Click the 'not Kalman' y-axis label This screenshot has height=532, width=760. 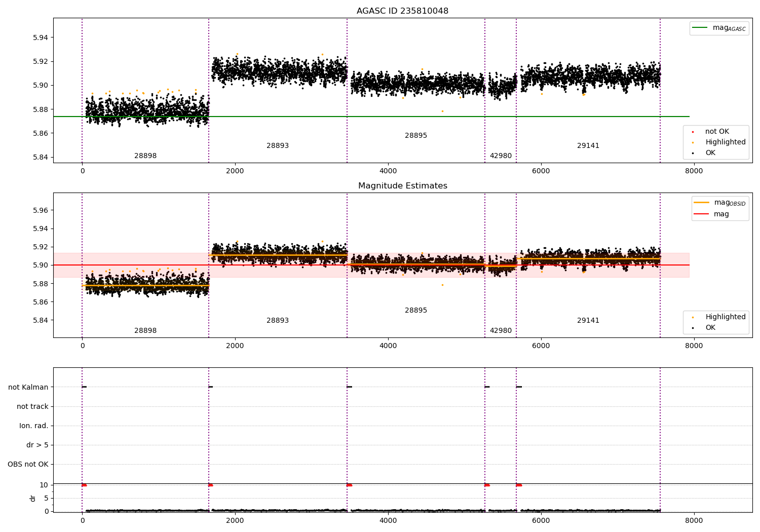28,387
